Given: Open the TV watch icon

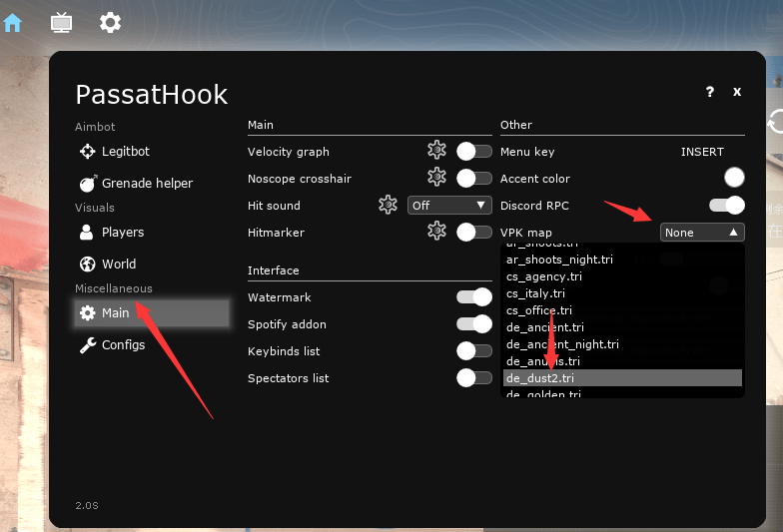Looking at the screenshot, I should pos(62,22).
